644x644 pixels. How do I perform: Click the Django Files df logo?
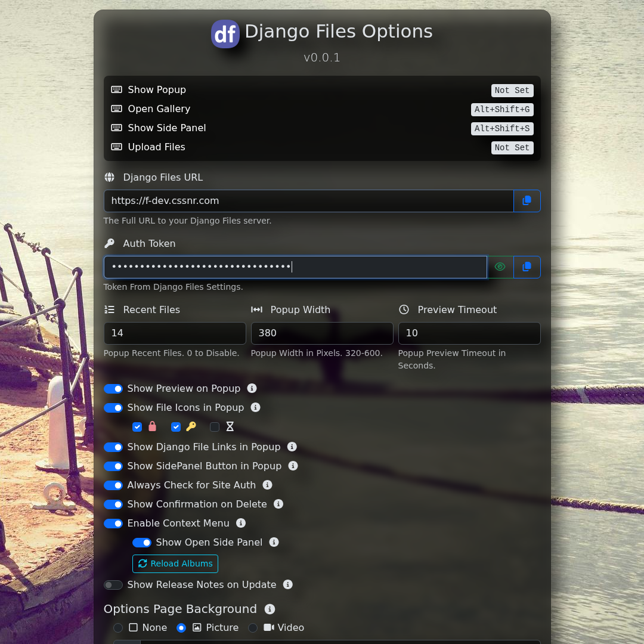point(225,34)
